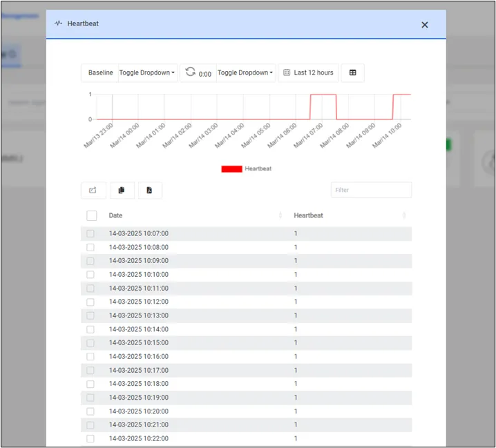Viewport: 496px width, 448px height.
Task: Click Heartbeat value 1 in 10:22:00 row
Action: (296, 438)
